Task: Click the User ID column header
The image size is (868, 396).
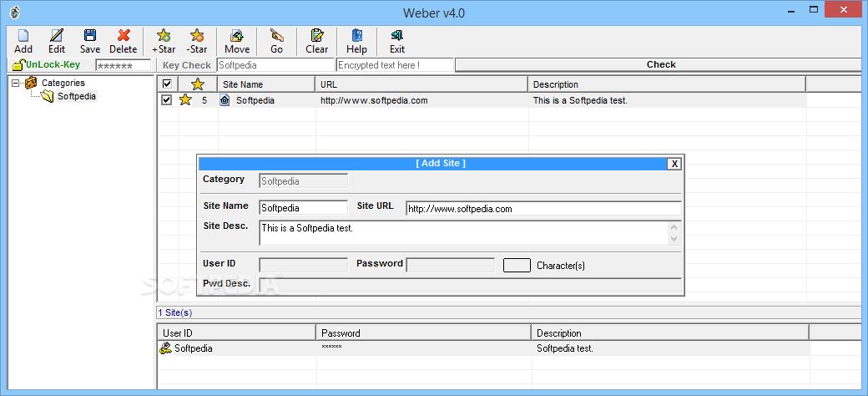Action: (237, 333)
